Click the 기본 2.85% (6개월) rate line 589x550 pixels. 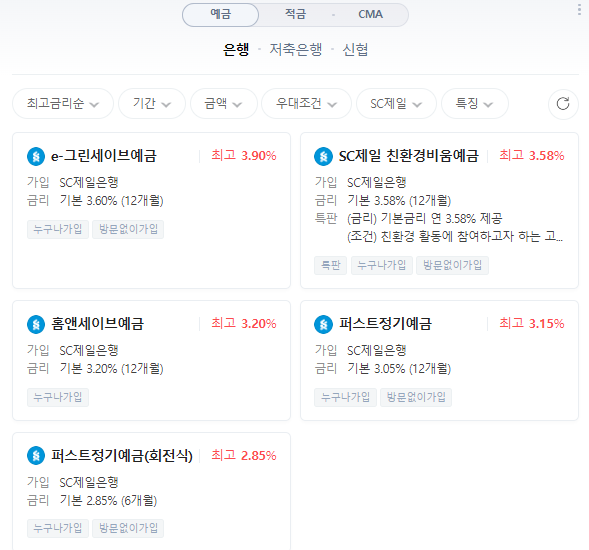tap(109, 500)
